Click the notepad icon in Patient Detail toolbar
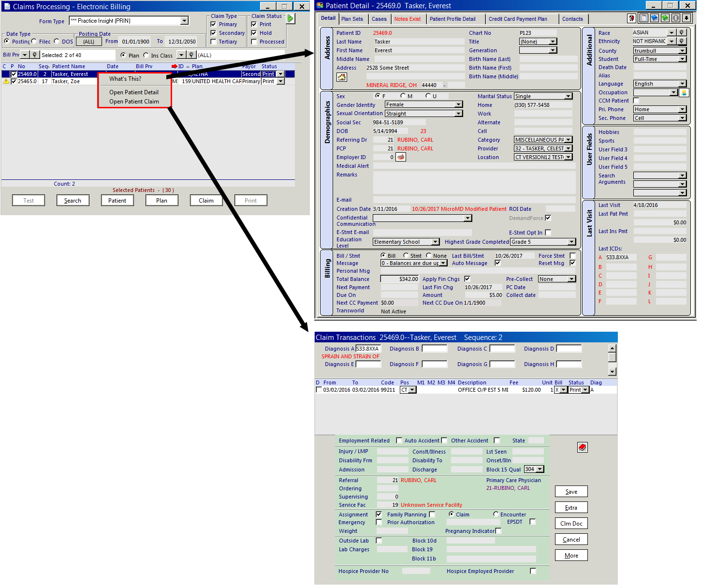Viewport: 701px width, 588px height. point(644,18)
